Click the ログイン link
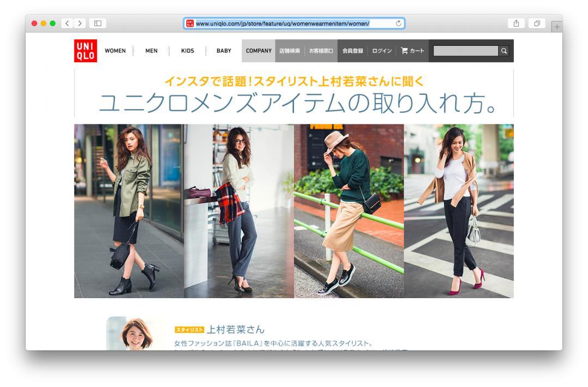 pos(382,51)
